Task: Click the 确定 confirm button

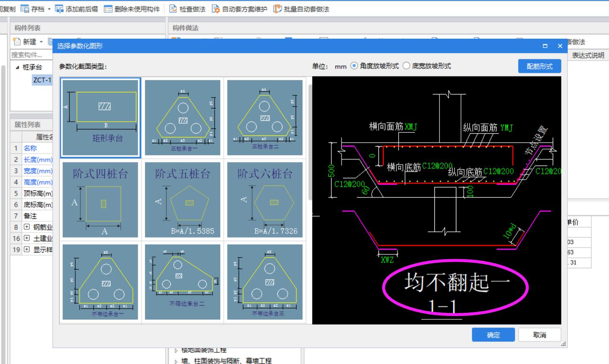Action: tap(493, 335)
